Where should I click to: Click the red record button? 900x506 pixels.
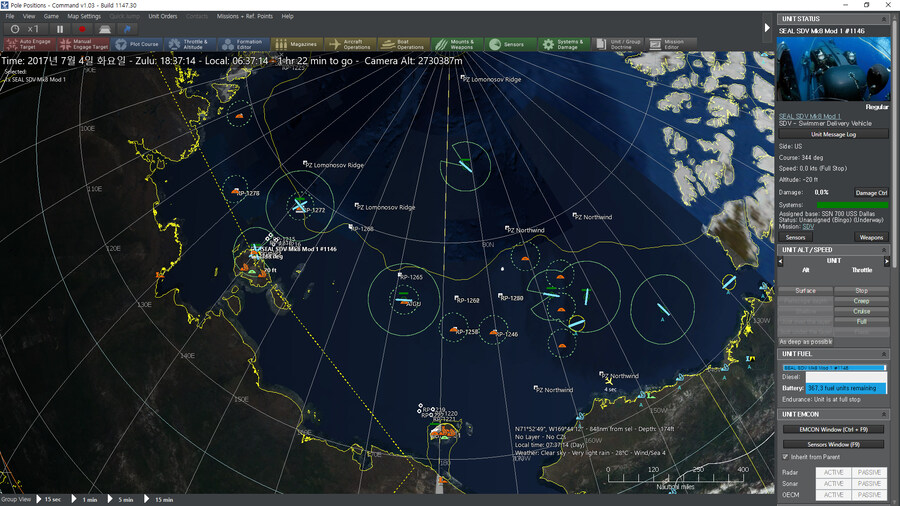point(82,29)
